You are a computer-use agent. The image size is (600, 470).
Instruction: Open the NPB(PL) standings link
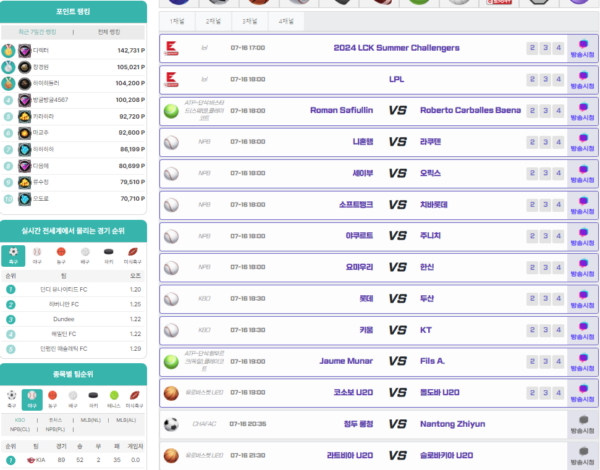55,429
